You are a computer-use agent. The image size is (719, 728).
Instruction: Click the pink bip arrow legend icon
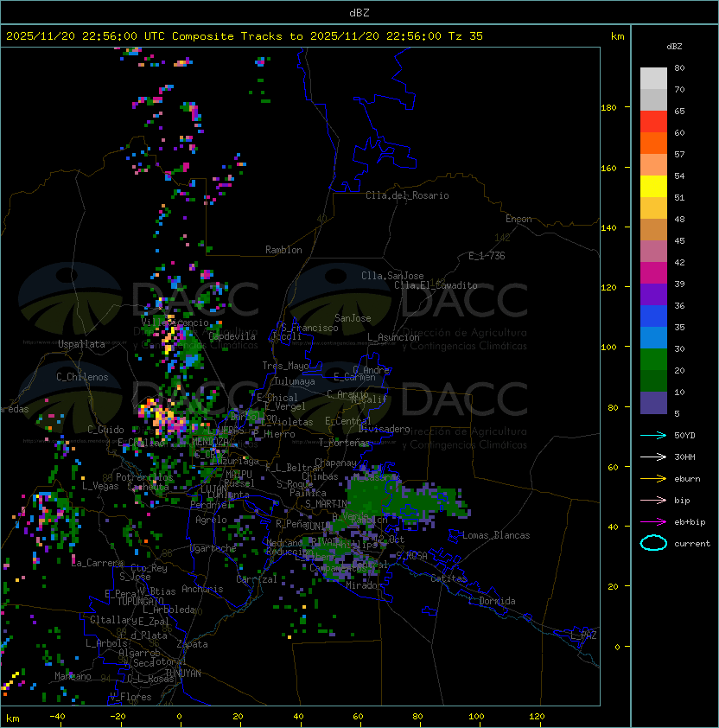coord(653,500)
